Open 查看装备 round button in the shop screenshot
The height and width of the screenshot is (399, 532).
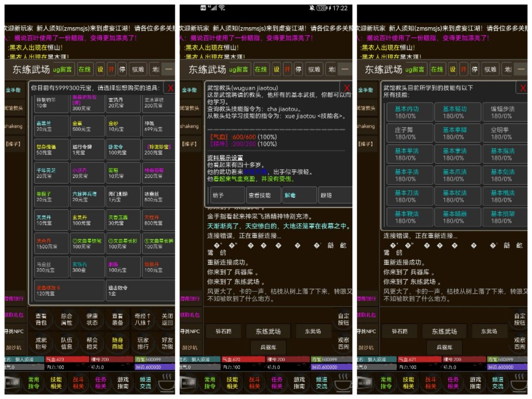(x=117, y=319)
